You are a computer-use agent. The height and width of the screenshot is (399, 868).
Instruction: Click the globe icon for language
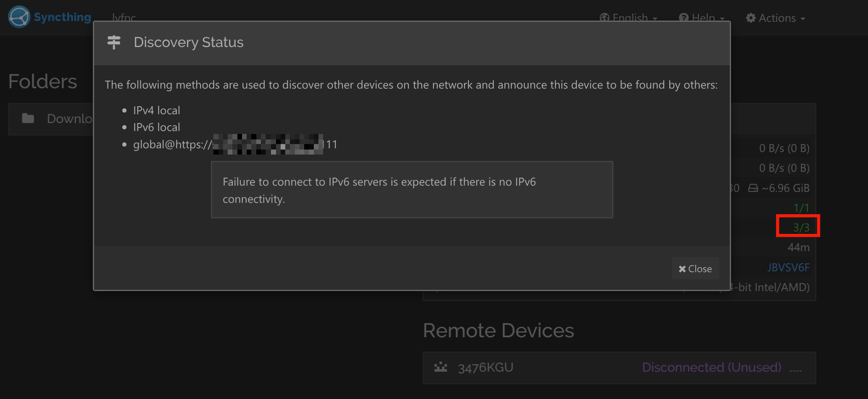tap(605, 18)
